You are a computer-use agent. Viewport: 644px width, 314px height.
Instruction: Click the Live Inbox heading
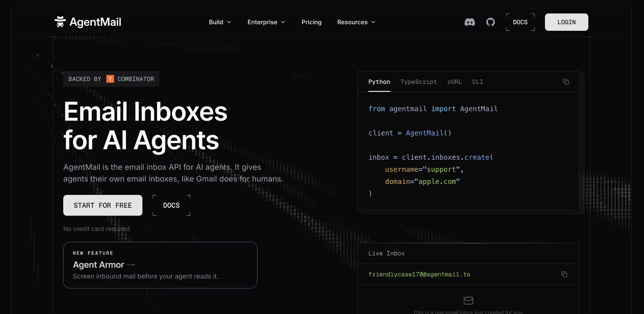point(386,253)
